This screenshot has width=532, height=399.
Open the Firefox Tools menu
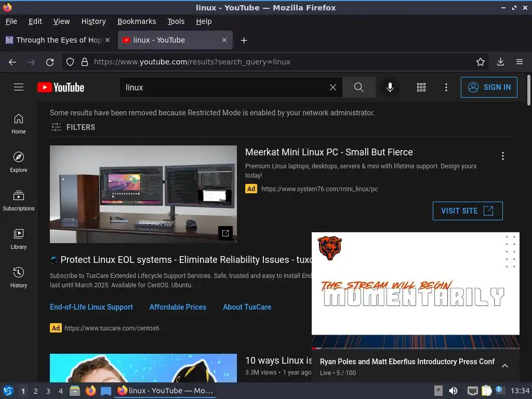(176, 21)
